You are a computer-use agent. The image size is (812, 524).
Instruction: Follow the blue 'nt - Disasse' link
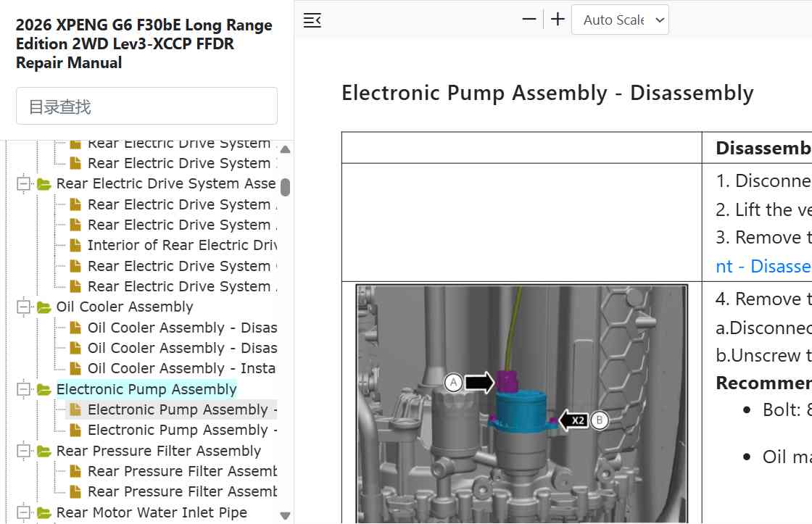tap(763, 266)
